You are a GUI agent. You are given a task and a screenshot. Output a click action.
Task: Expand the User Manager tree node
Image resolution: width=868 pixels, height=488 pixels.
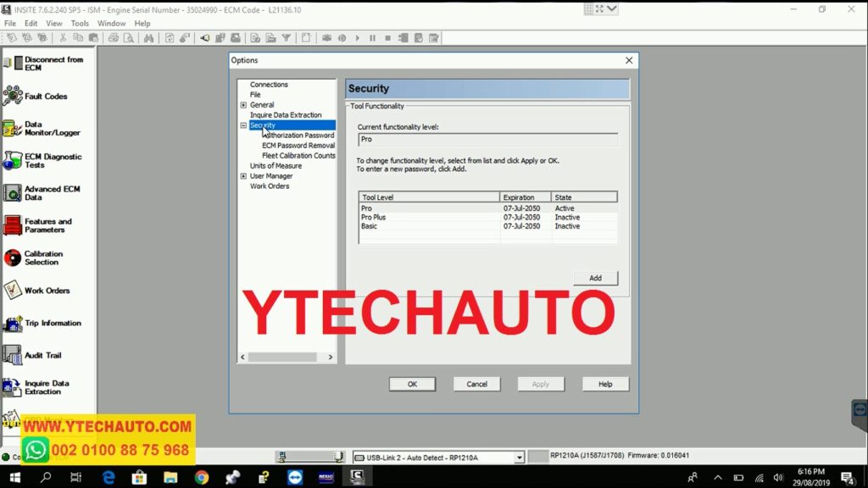click(x=243, y=176)
